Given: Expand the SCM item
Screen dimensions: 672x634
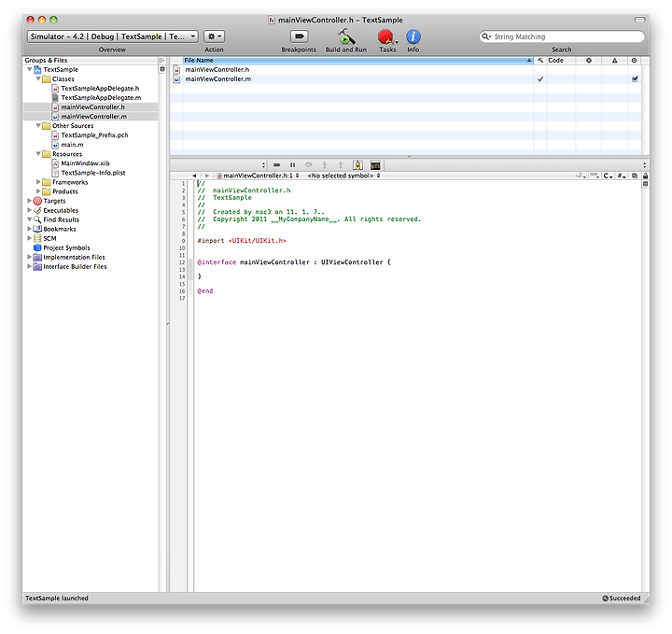Looking at the screenshot, I should [x=30, y=238].
